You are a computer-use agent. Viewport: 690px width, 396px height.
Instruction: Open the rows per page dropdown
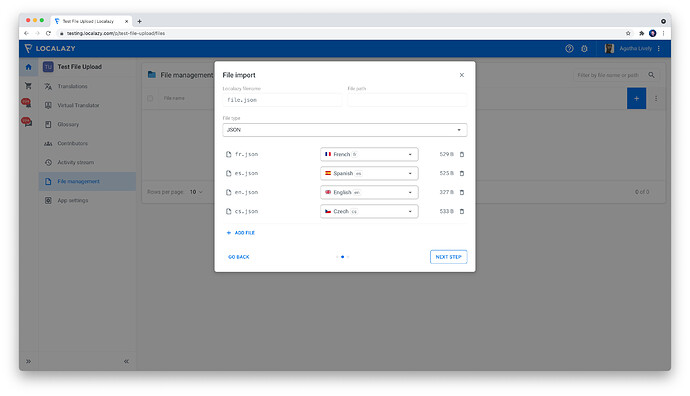196,192
